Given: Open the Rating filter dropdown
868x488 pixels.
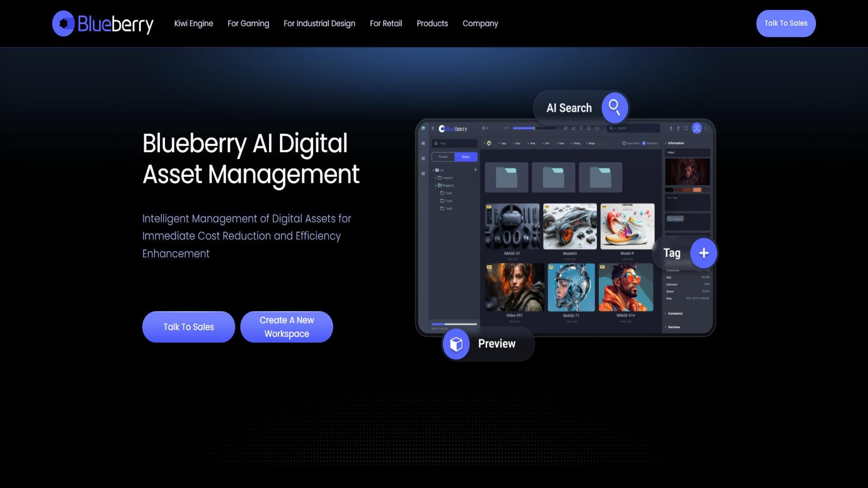Looking at the screenshot, I should click(576, 143).
